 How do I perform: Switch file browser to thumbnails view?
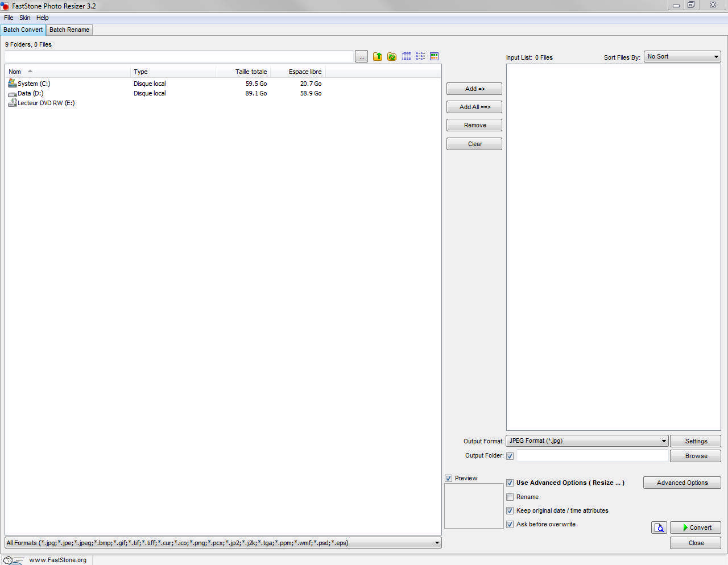(x=435, y=56)
